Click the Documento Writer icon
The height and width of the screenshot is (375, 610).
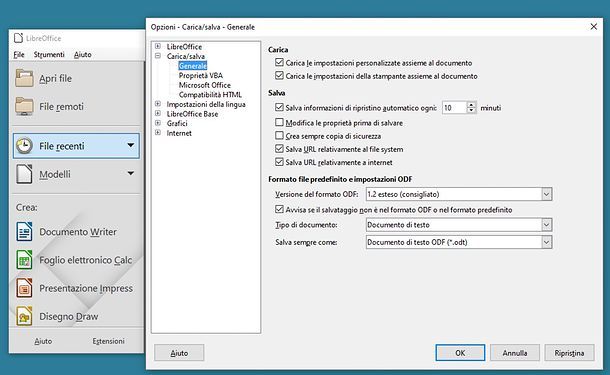pyautogui.click(x=24, y=231)
